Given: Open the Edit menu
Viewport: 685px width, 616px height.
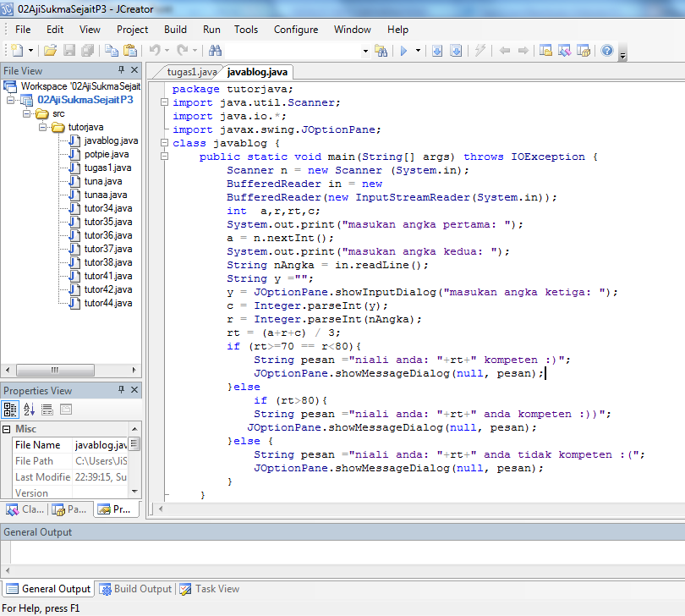Looking at the screenshot, I should pos(55,30).
